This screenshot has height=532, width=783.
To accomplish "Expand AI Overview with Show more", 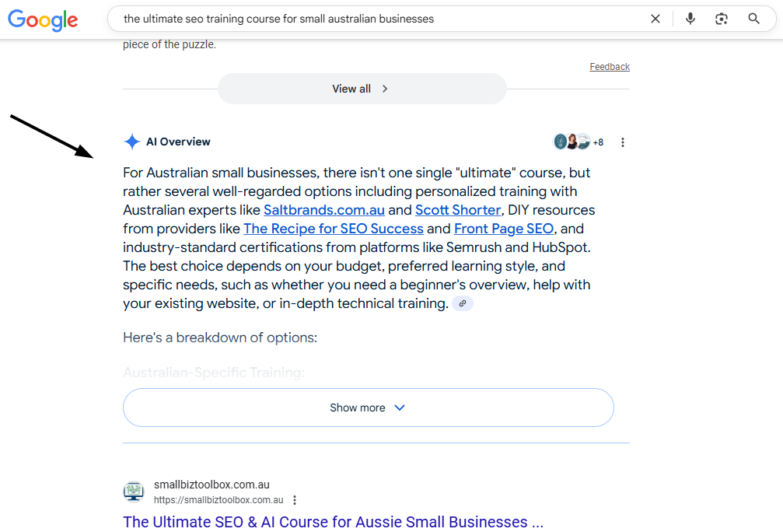I will click(368, 408).
